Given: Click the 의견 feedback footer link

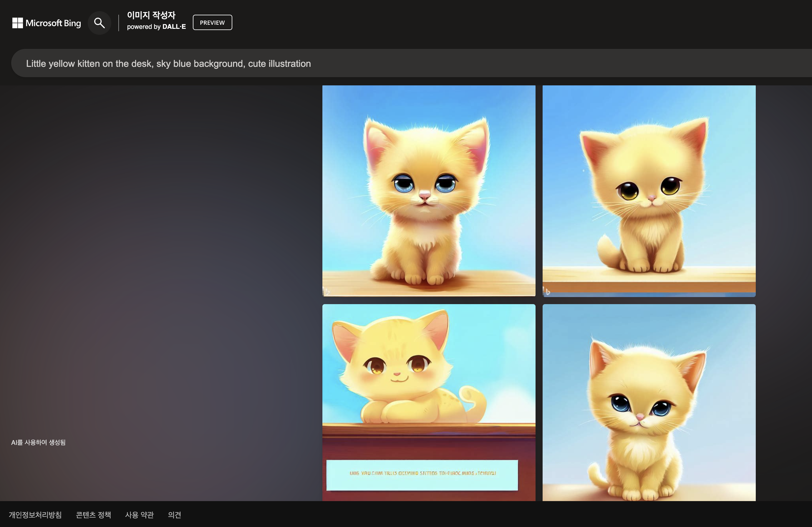Looking at the screenshot, I should [x=174, y=515].
